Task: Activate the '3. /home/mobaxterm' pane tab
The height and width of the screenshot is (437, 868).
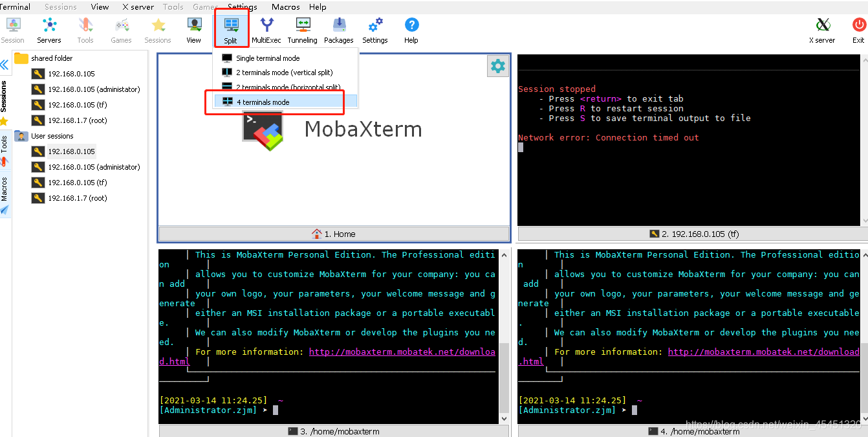Action: (x=334, y=431)
